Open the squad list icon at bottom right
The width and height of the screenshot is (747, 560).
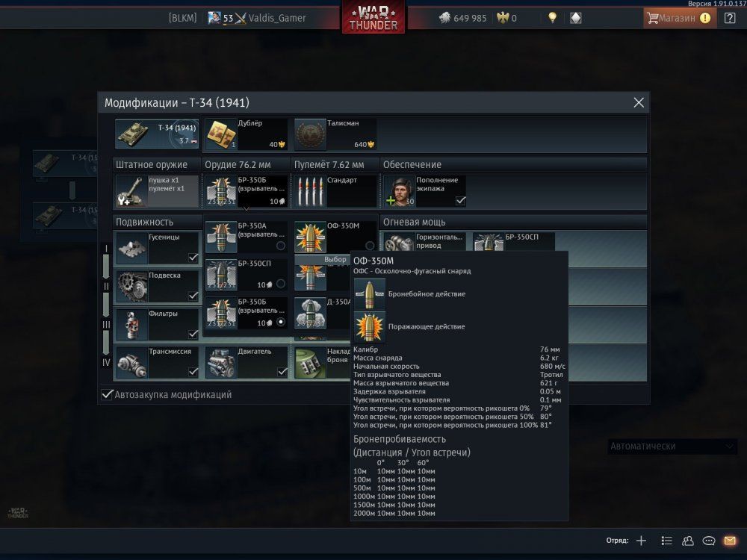coord(666,541)
